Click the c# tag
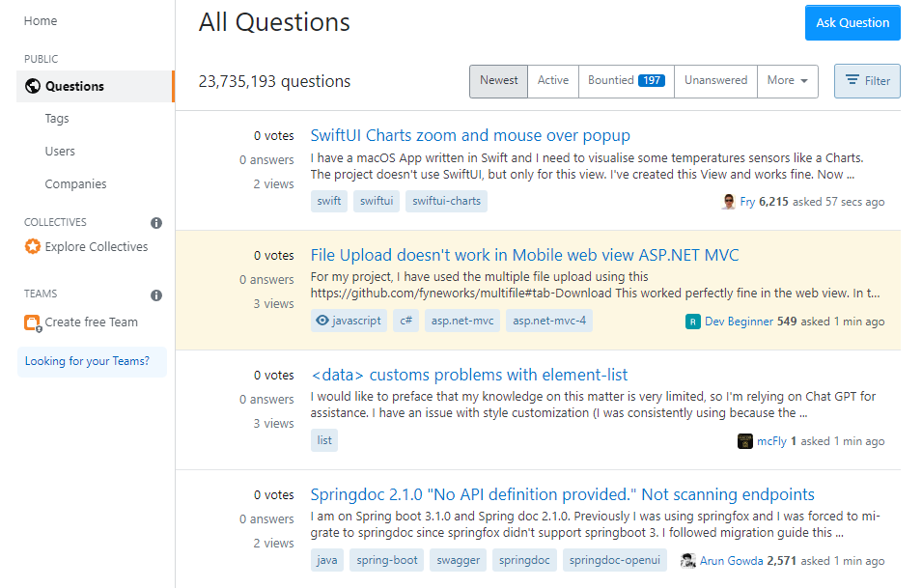Viewport: 922px width, 588px height. [x=406, y=322]
